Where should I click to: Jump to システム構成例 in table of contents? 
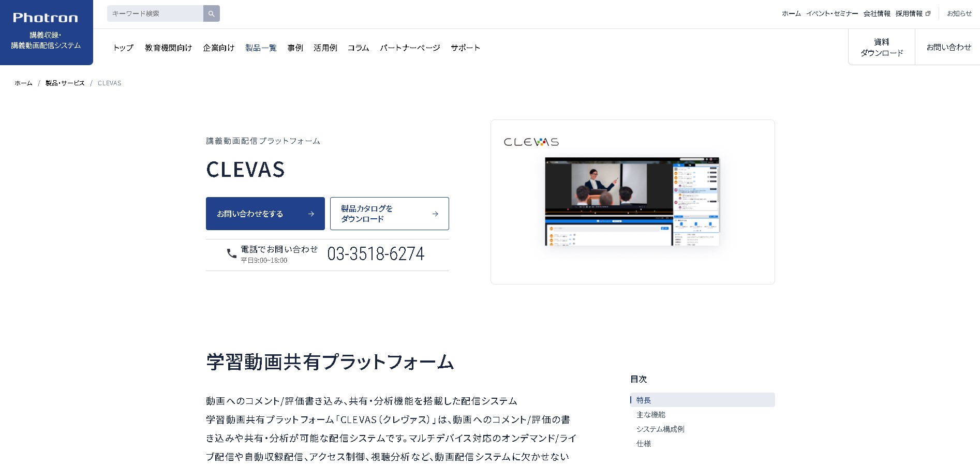point(660,429)
